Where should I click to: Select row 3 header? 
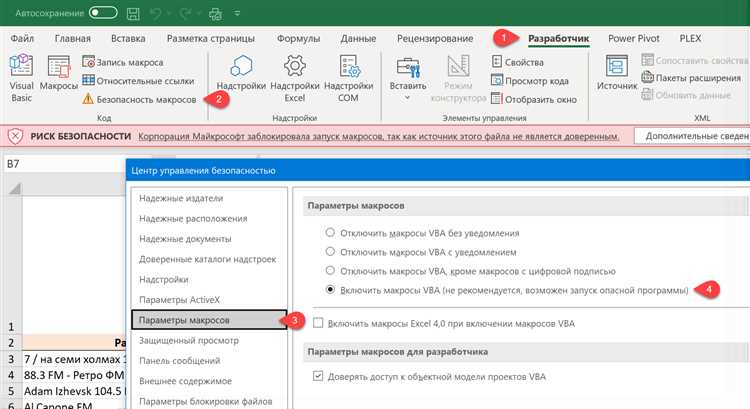click(x=11, y=359)
